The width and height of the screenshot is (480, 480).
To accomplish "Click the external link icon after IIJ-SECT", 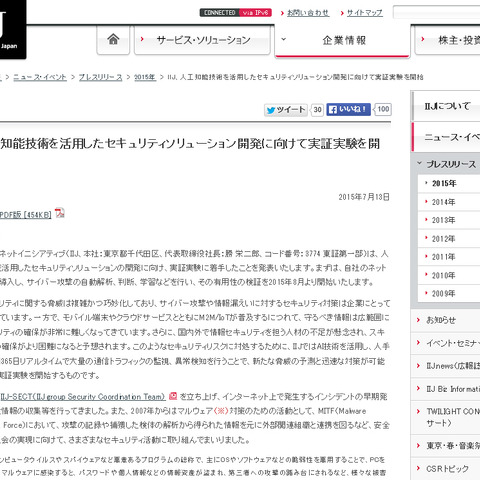I will [x=173, y=396].
